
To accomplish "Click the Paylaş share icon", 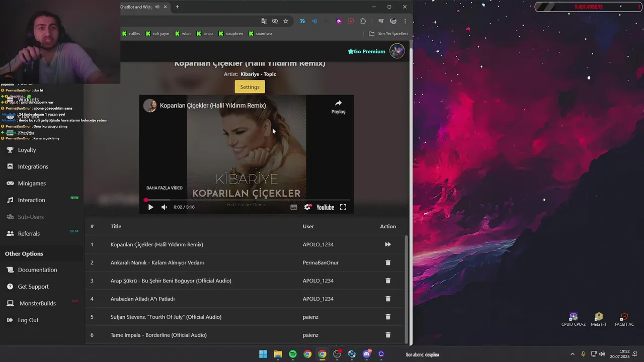I will click(x=338, y=106).
